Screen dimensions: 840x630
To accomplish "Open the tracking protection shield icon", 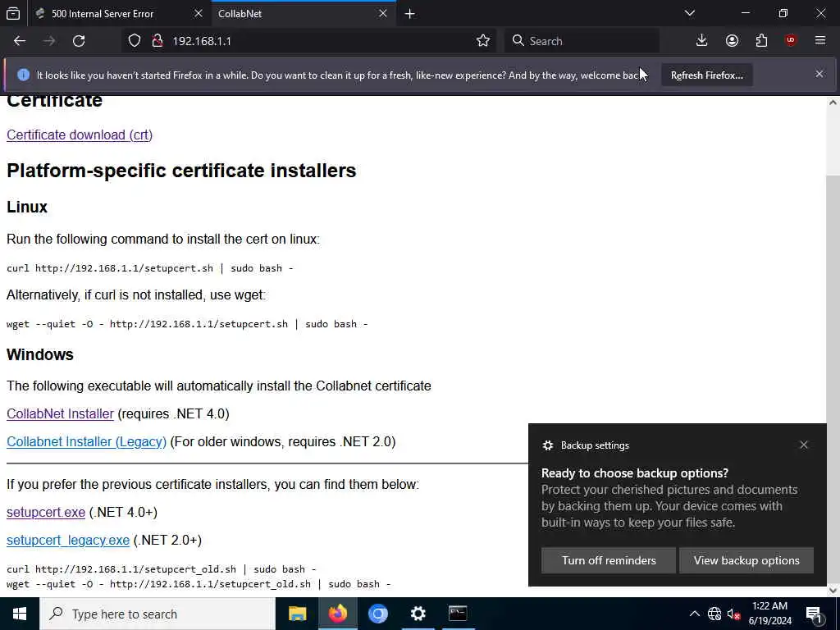I will click(135, 41).
